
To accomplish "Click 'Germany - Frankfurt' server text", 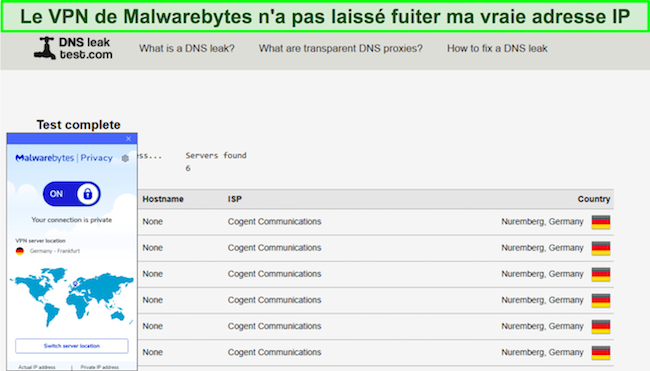I will 55,251.
